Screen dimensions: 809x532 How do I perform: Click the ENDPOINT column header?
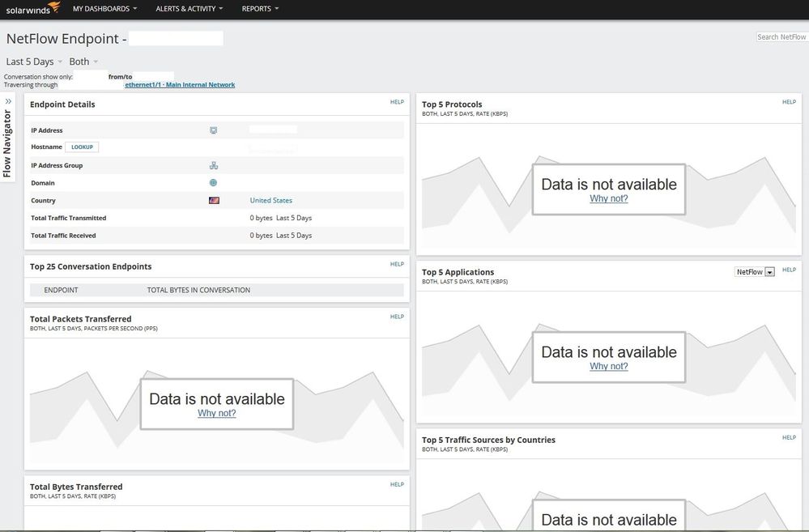point(61,290)
